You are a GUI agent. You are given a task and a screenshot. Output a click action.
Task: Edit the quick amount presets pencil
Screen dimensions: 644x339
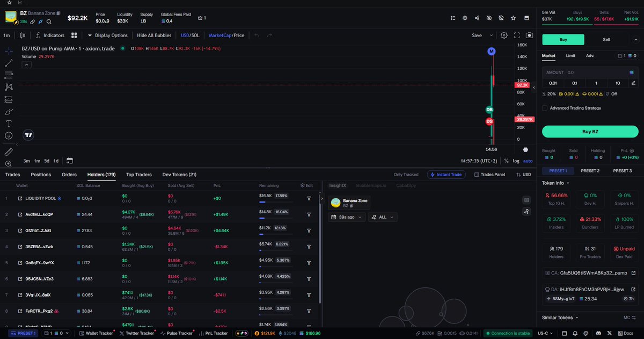[634, 83]
